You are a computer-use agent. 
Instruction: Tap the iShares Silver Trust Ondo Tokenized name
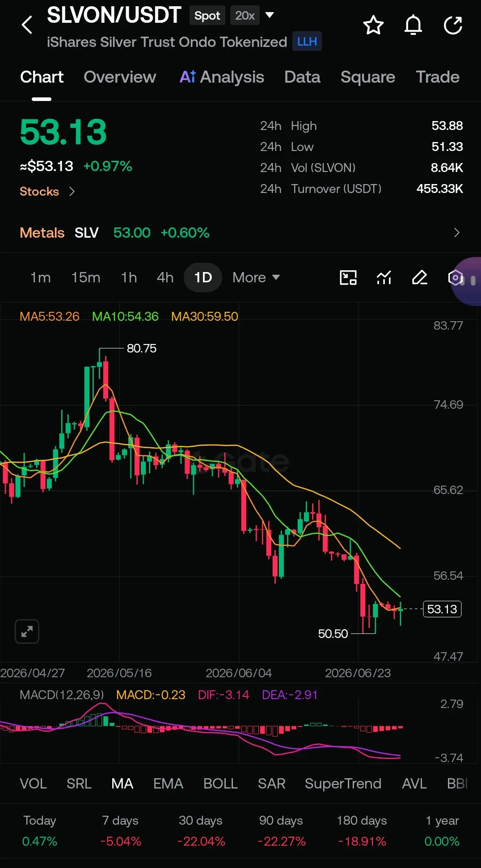167,42
